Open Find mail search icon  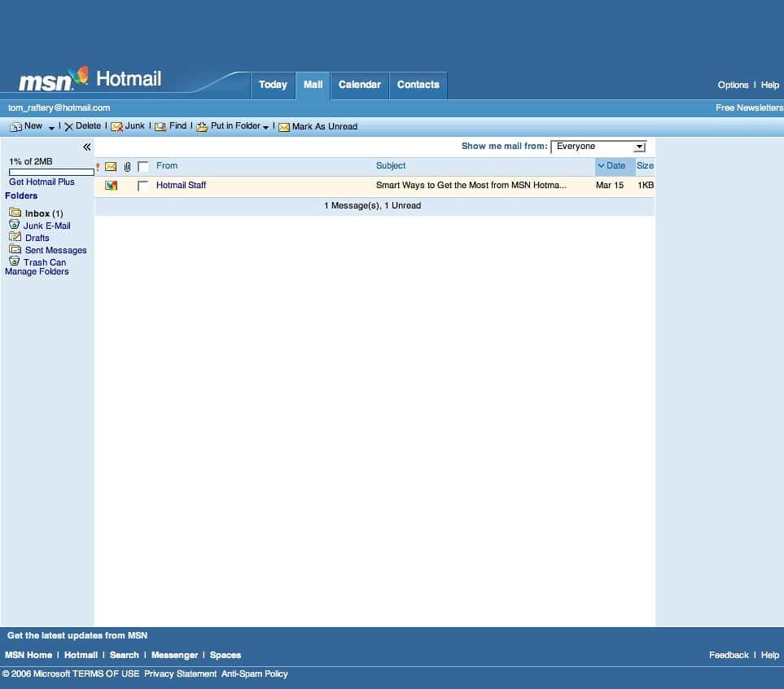[x=160, y=127]
